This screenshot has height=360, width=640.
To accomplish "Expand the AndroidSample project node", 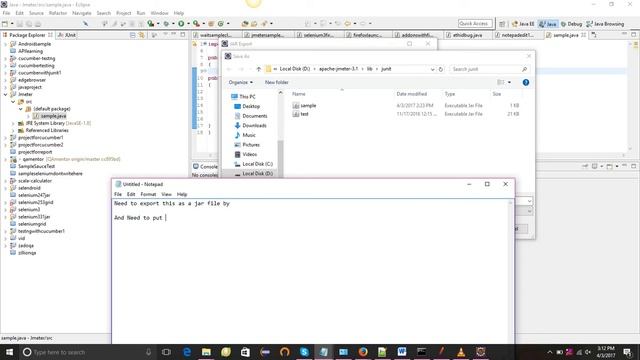I will pyautogui.click(x=5, y=44).
